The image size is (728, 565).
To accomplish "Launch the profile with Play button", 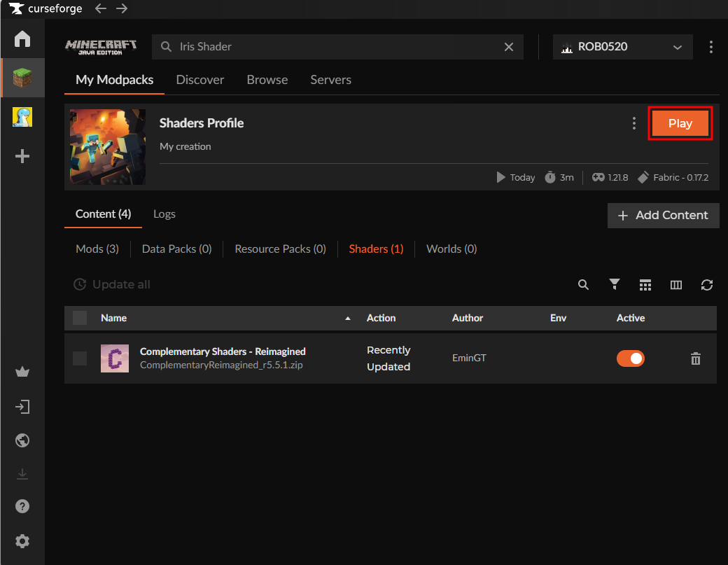I will [680, 123].
